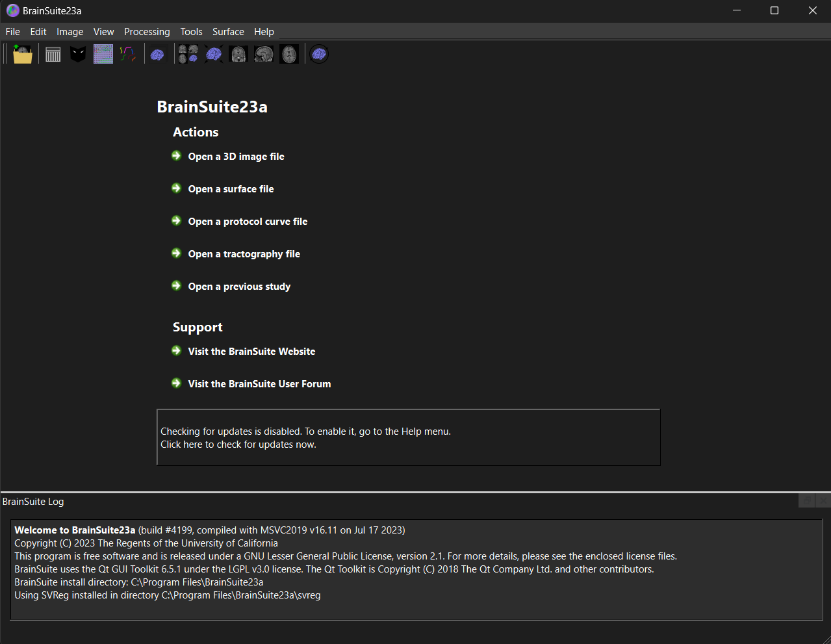Choose Open a tractography file

point(244,254)
